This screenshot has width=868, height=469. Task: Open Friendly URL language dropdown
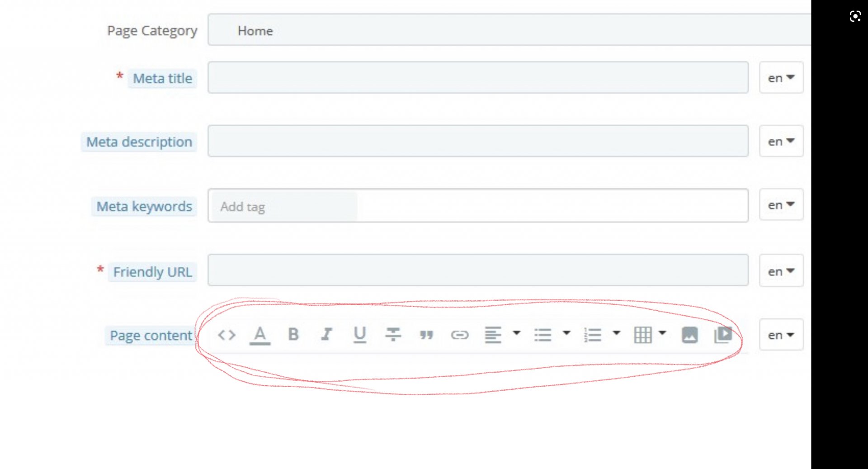pyautogui.click(x=781, y=271)
